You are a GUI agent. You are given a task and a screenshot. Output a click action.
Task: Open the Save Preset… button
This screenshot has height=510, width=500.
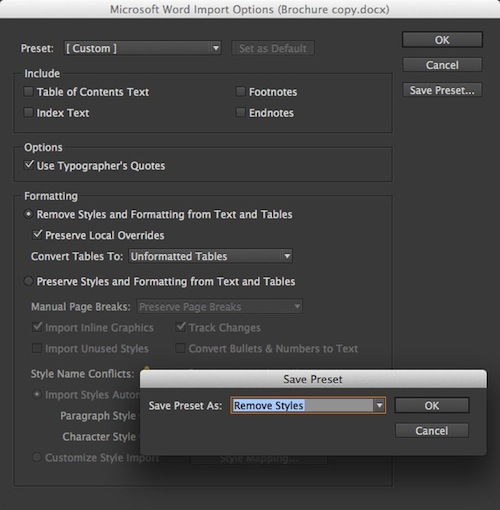[x=442, y=90]
